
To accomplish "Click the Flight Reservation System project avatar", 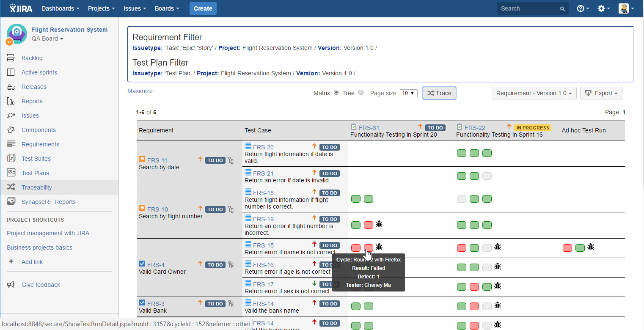I will pos(17,34).
